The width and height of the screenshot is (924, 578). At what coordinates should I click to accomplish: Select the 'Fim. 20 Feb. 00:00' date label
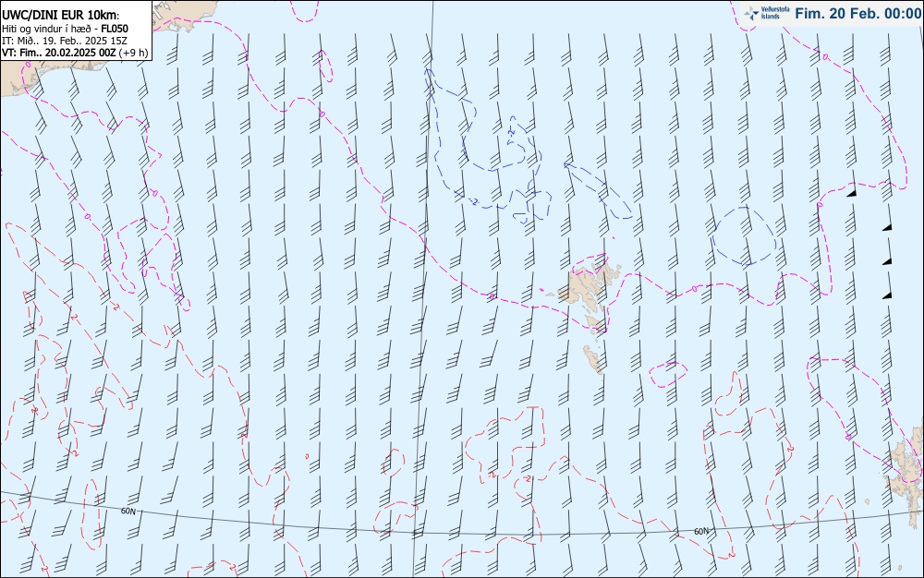pyautogui.click(x=857, y=13)
